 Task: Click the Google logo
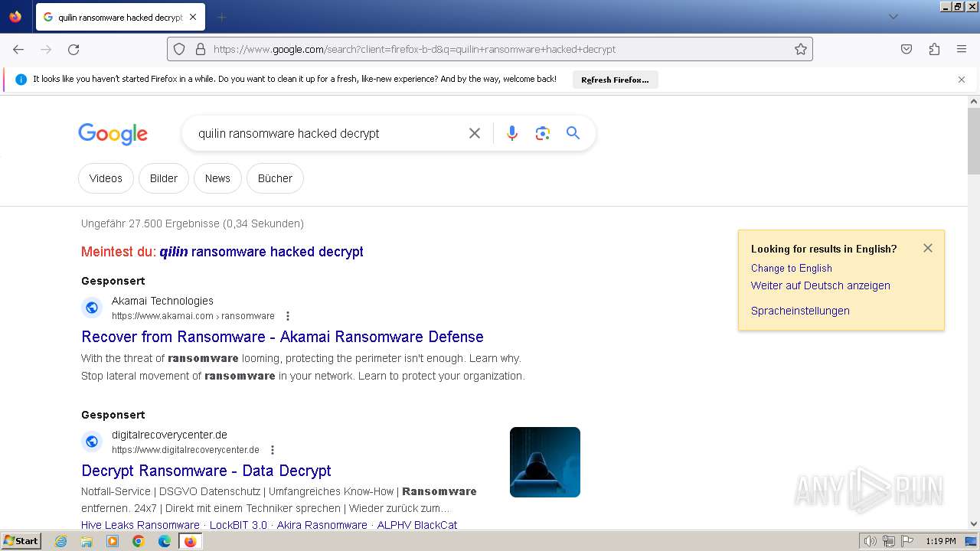pyautogui.click(x=113, y=134)
